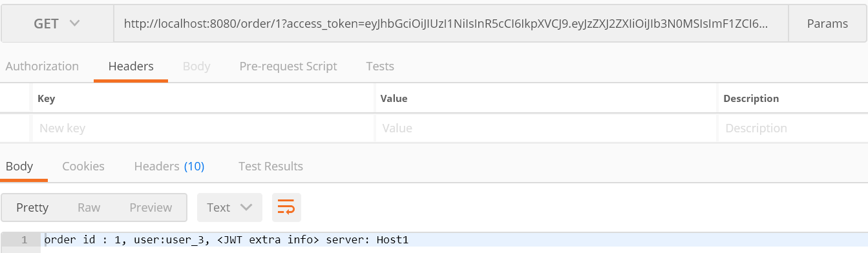Image resolution: width=868 pixels, height=253 pixels.
Task: Click the request URL field
Action: point(450,24)
